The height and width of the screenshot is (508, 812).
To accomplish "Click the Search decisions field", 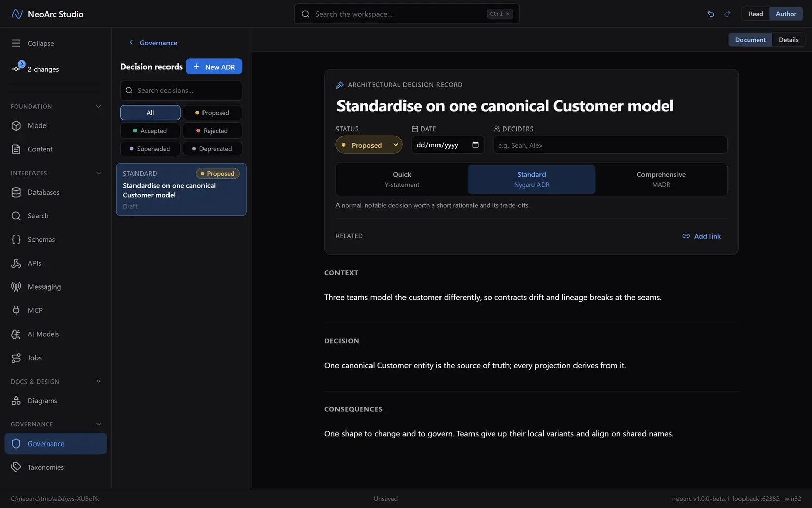I will 181,90.
